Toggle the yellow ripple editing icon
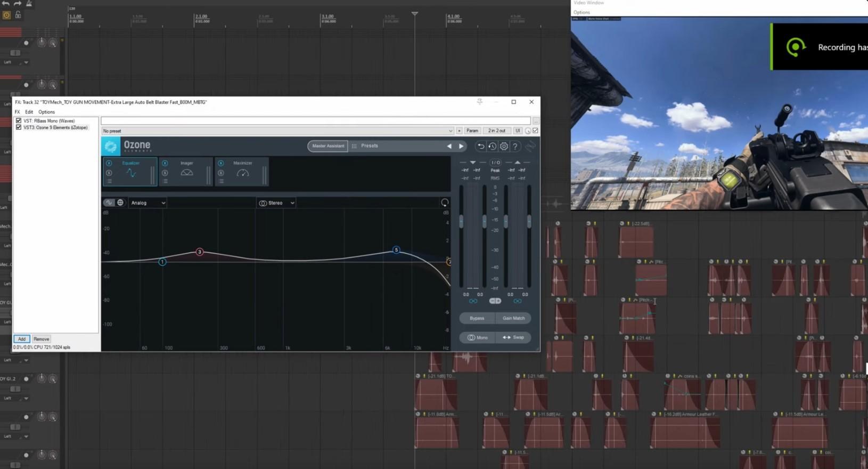This screenshot has height=469, width=868. 6,15
